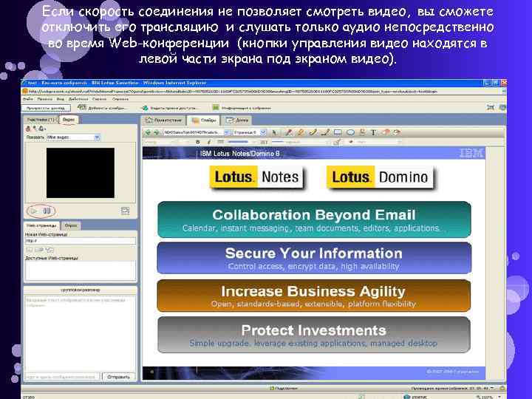Click the microphone icon in the video panel

click(x=34, y=129)
